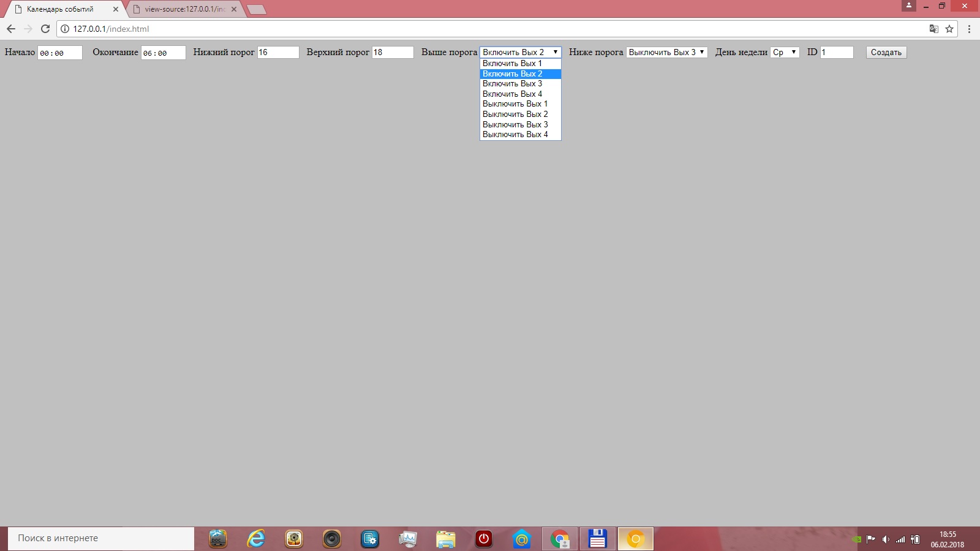Choose Выключить Вых 1 from the list
980x551 pixels.
click(x=521, y=104)
